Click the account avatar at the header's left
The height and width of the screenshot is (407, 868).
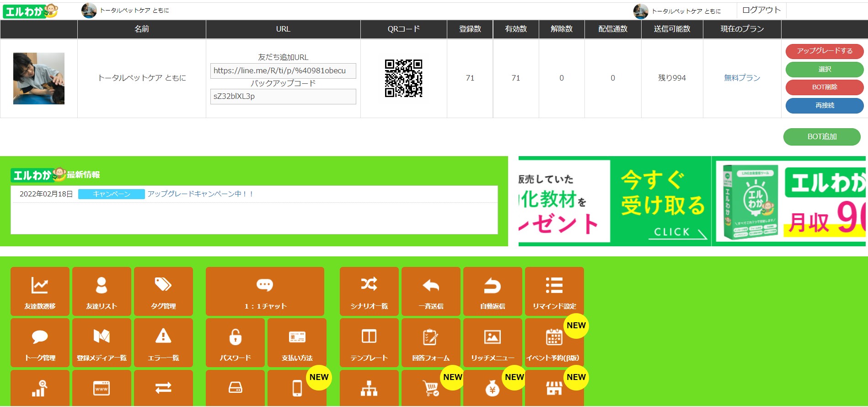[89, 11]
